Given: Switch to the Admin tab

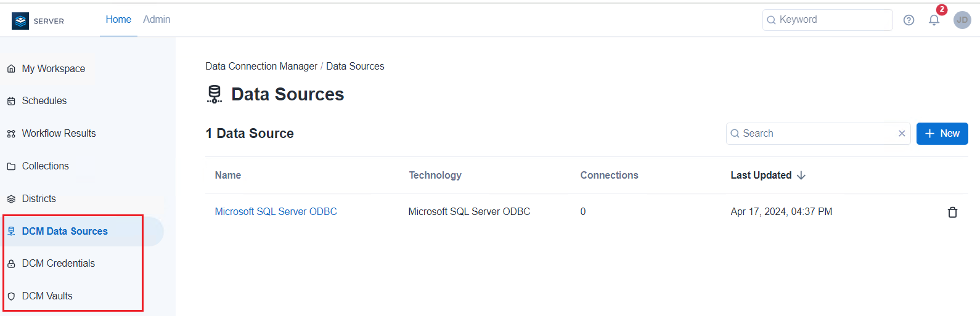Looking at the screenshot, I should 157,20.
